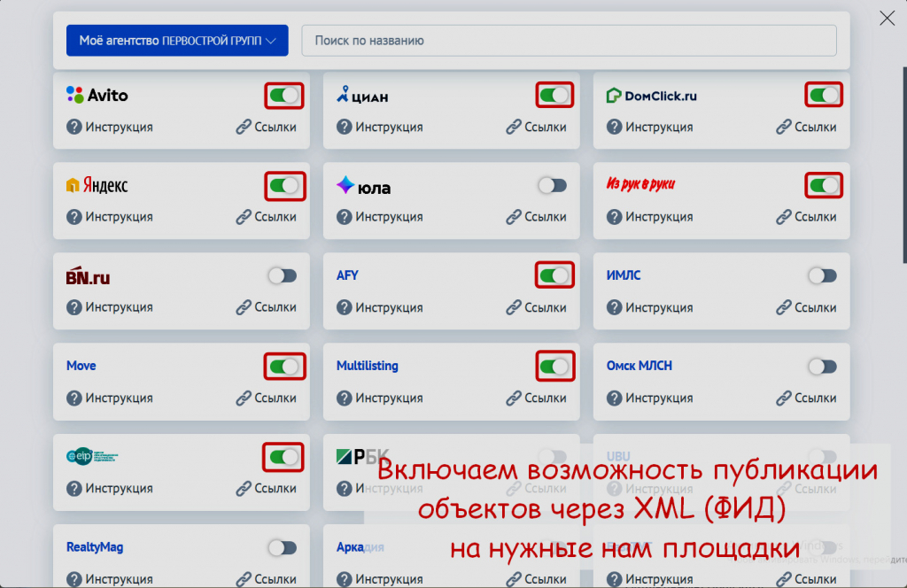Viewport: 907px width, 588px height.
Task: Click the Multilisting platform name
Action: click(x=368, y=366)
